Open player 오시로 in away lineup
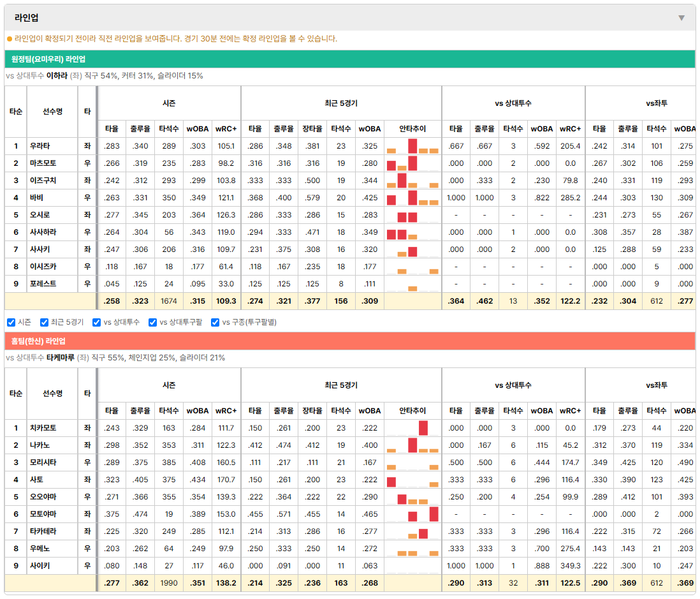The image size is (700, 599). pyautogui.click(x=40, y=215)
